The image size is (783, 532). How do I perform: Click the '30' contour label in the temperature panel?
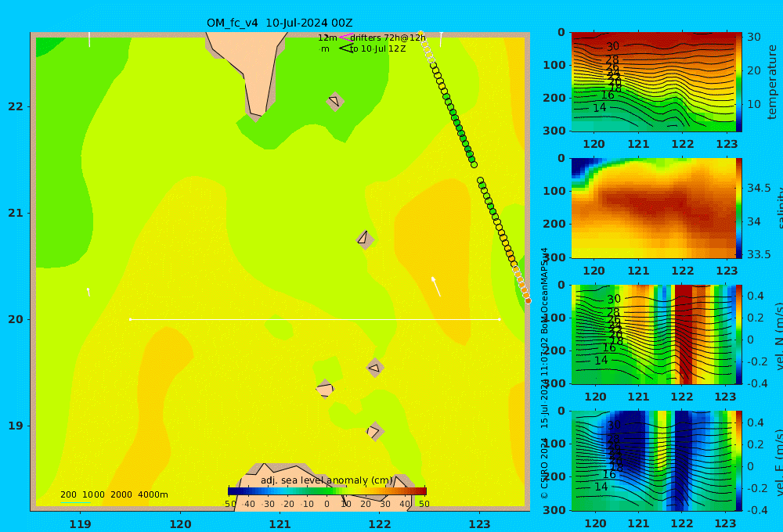(x=613, y=46)
